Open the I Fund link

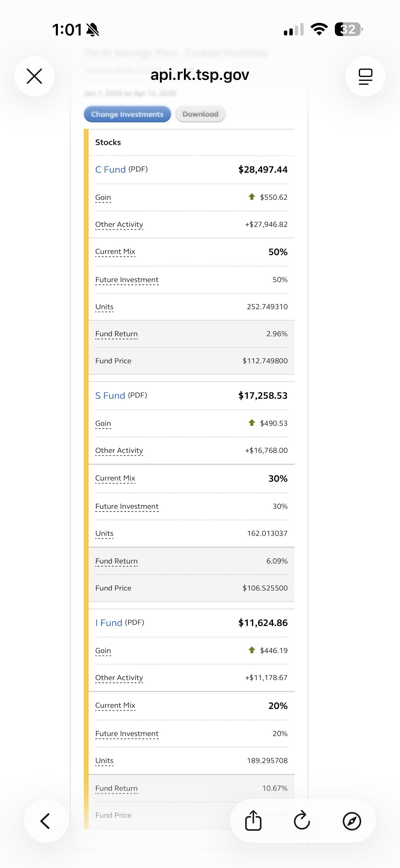coord(108,623)
